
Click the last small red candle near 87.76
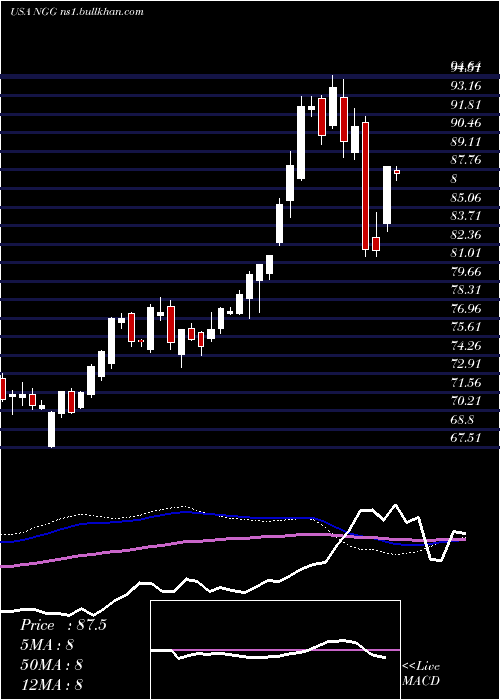click(x=396, y=172)
